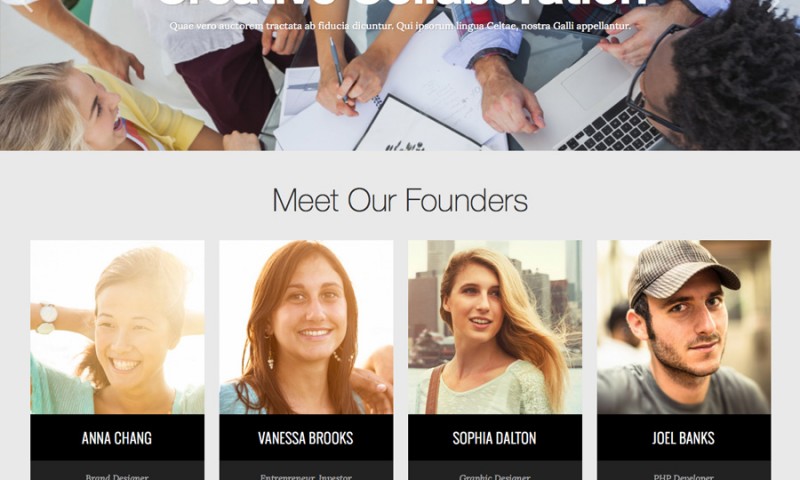Click the JOEL BANKS name title
This screenshot has width=800, height=480.
[683, 438]
